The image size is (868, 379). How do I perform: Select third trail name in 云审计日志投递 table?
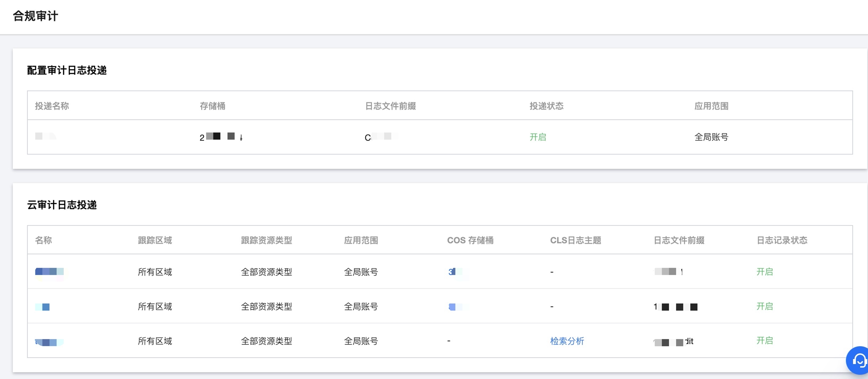pos(49,342)
